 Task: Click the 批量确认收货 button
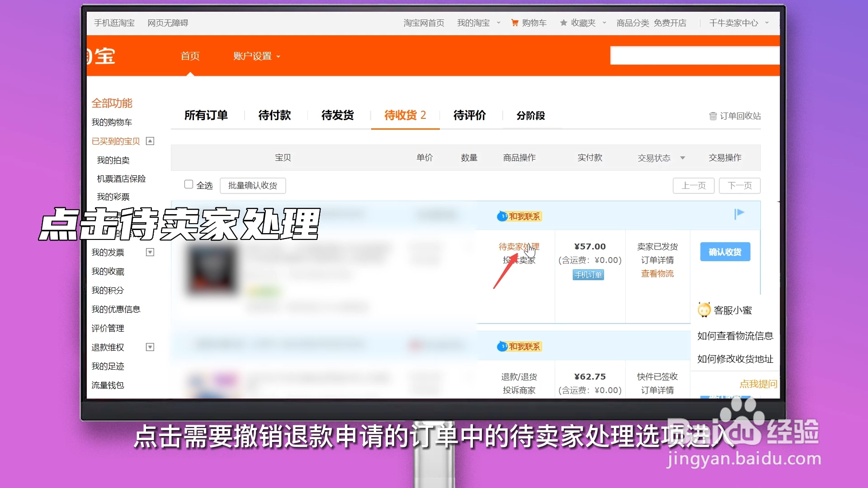tap(253, 186)
